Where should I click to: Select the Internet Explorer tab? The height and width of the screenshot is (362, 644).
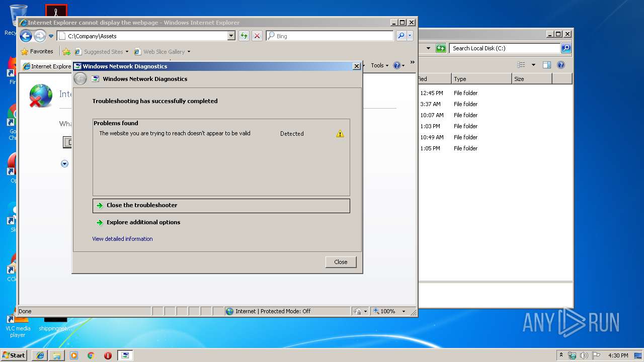[x=47, y=66]
